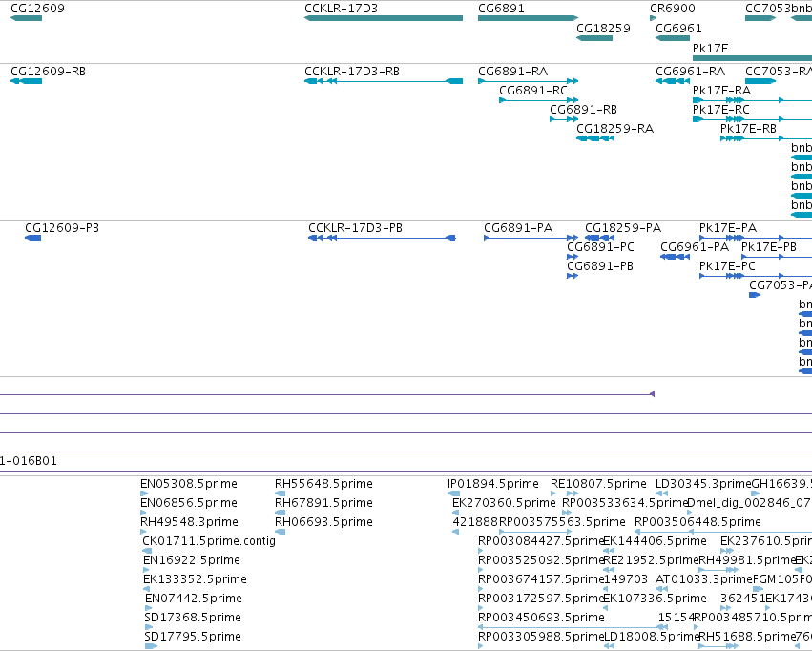This screenshot has width=812, height=651.
Task: Click the RP003305988.5prime EST label
Action: (x=541, y=637)
